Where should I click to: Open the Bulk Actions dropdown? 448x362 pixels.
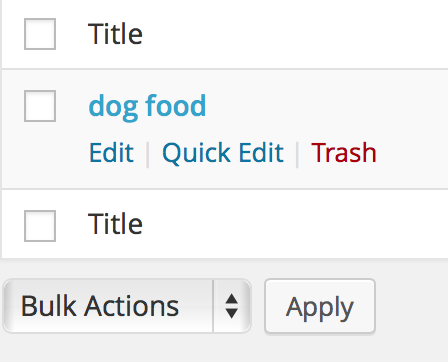[x=127, y=306]
